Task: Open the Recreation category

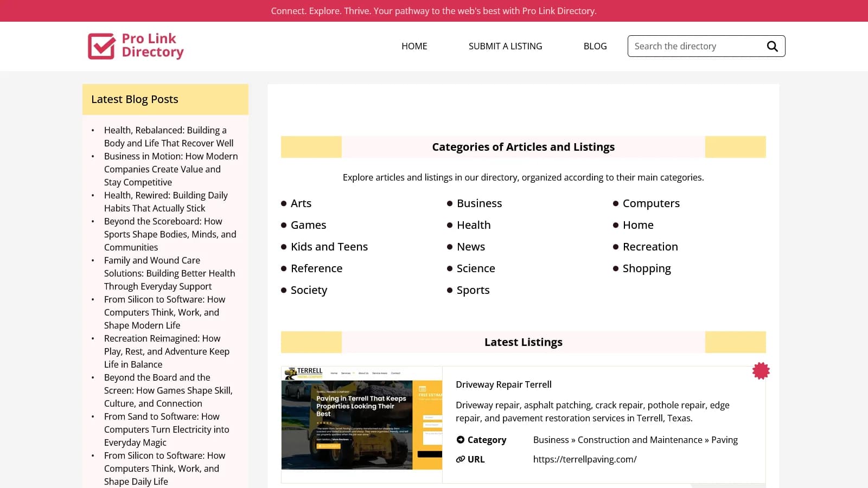Action: click(x=650, y=247)
